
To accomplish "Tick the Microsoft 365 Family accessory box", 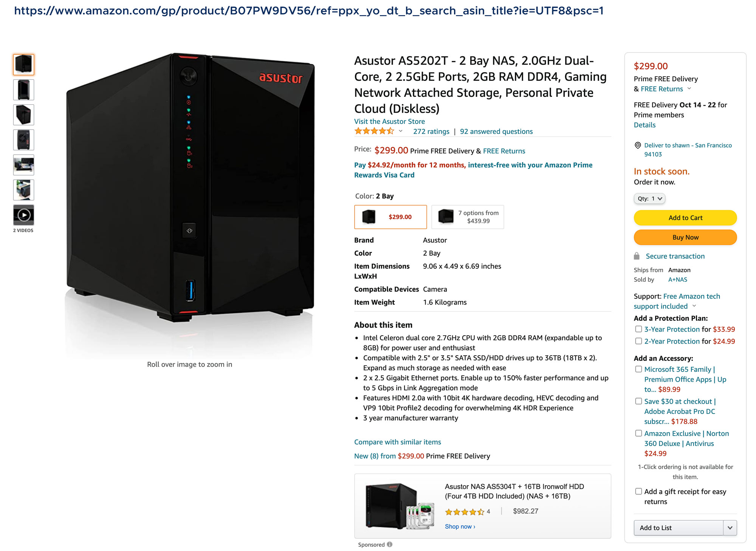I will (x=638, y=369).
